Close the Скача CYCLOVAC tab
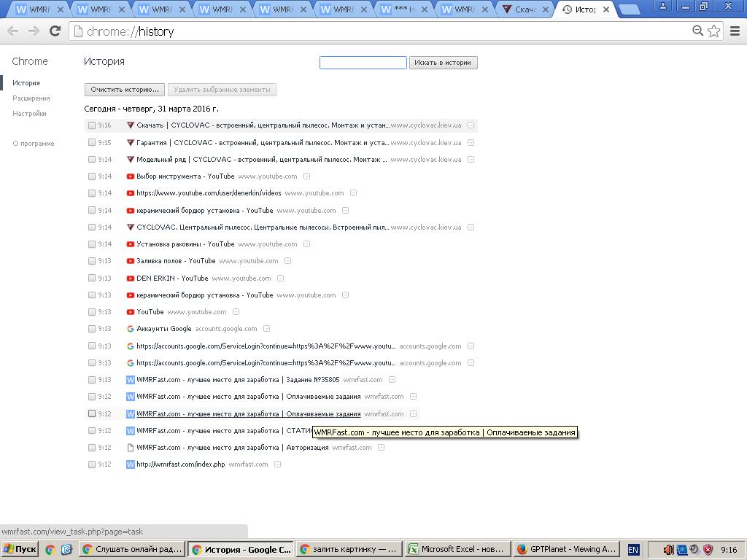Image resolution: width=747 pixels, height=560 pixels. coord(546,9)
